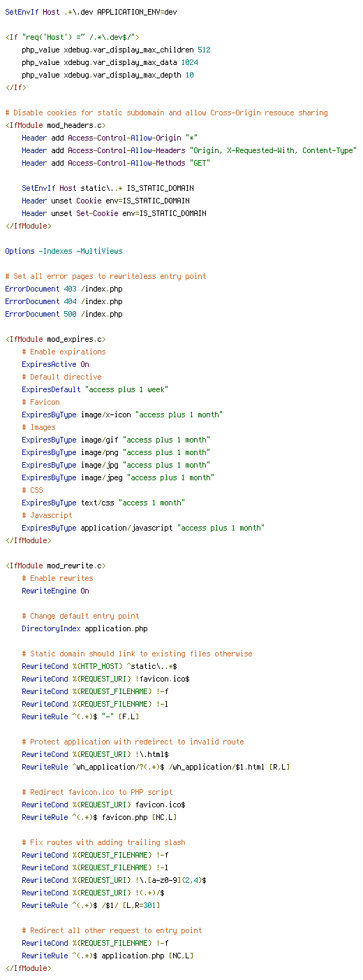Click the ExpiresByType image/x-icon line
The image size is (363, 980).
122,415
